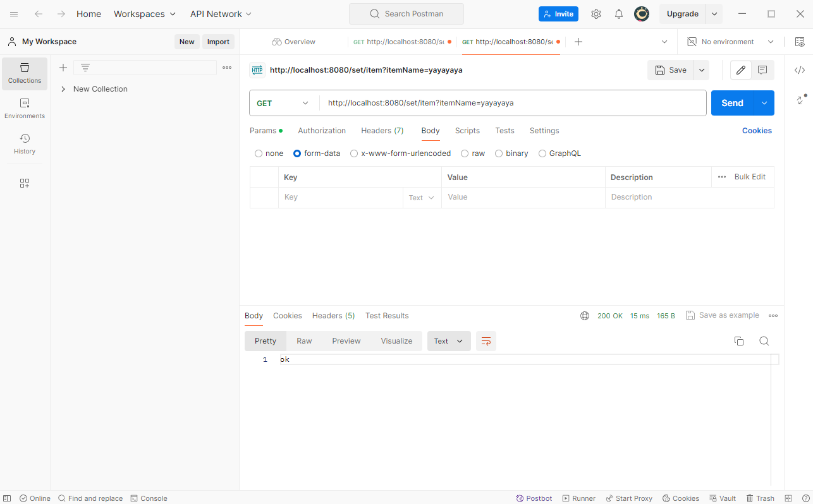Click the Invite button
813x504 pixels.
point(558,14)
